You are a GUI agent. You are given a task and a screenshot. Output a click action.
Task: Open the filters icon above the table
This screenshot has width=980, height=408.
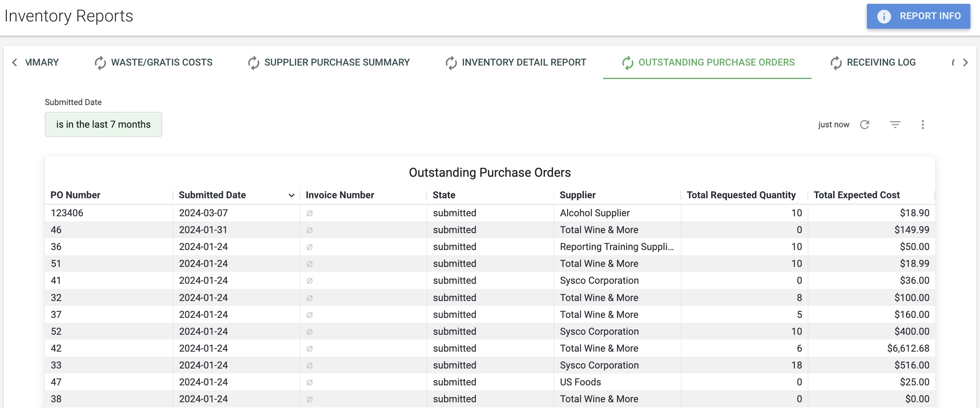(x=896, y=124)
